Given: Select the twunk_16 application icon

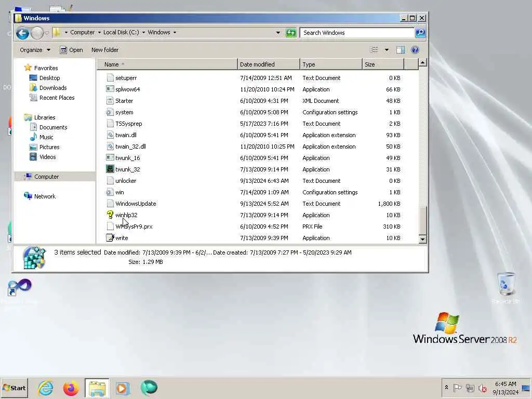Looking at the screenshot, I should coord(110,158).
